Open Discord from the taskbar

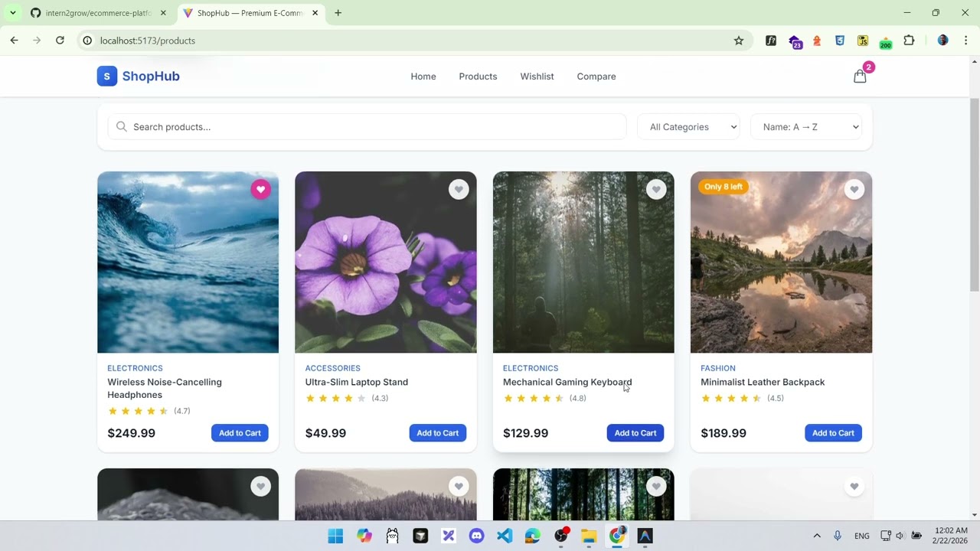point(477,536)
